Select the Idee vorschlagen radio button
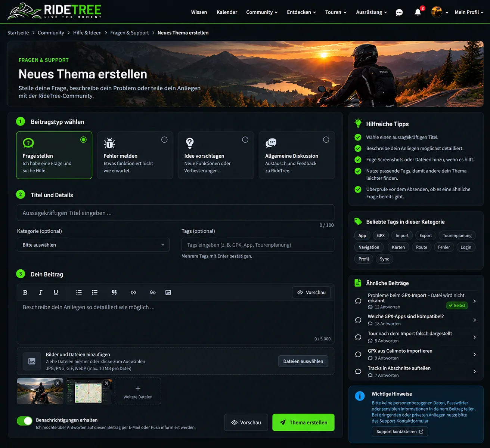 [245, 140]
